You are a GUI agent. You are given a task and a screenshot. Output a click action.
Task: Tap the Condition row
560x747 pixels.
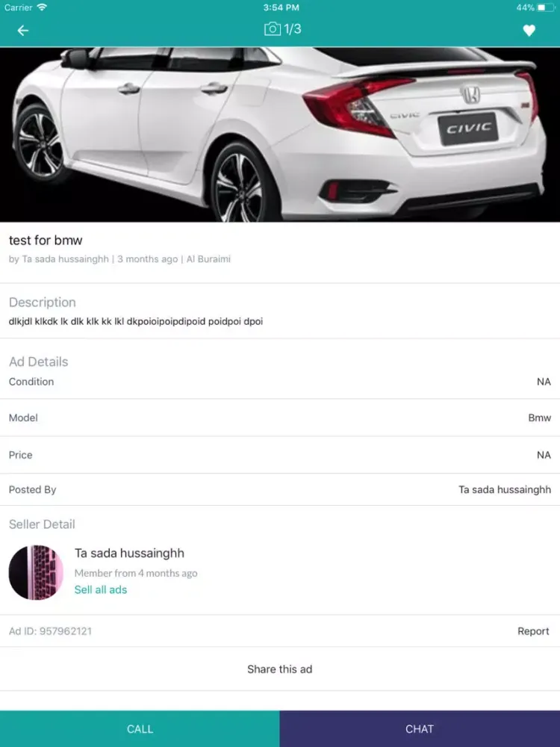tap(280, 382)
